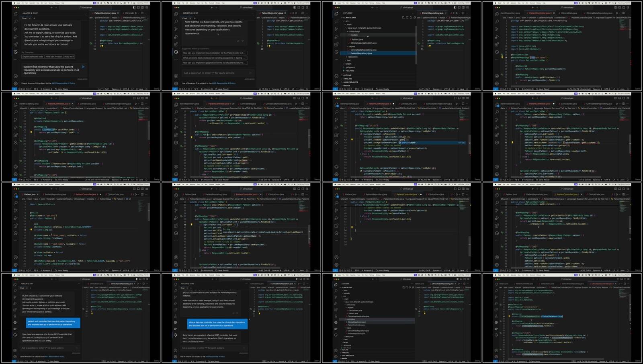Click plus new-chat icon in 'Explain selected code' frame
This screenshot has height=364, width=643.
point(34,18)
